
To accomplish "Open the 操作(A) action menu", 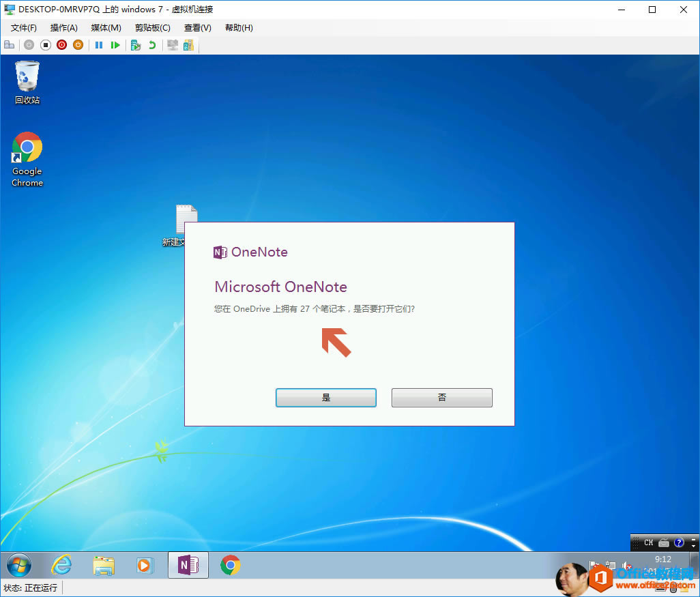I will tap(63, 28).
